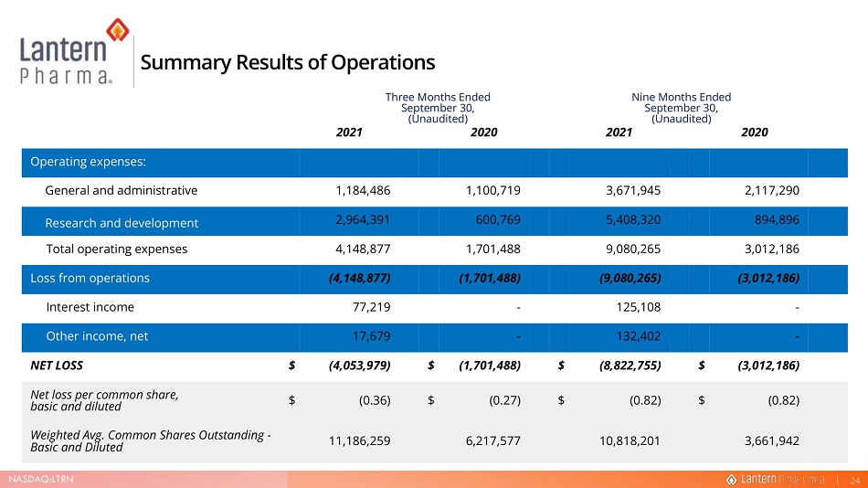Click the Operating expenses header row
The width and height of the screenshot is (868, 488).
pyautogui.click(x=435, y=163)
